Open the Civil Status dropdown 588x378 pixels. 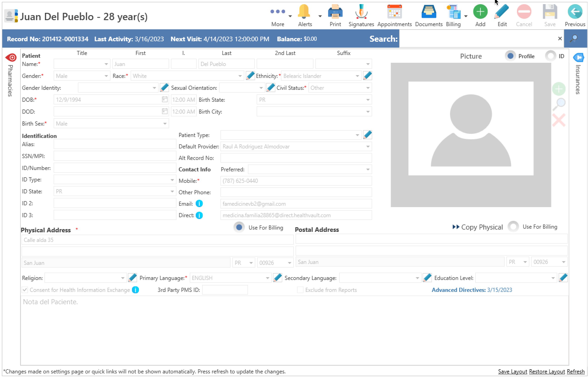click(x=368, y=88)
